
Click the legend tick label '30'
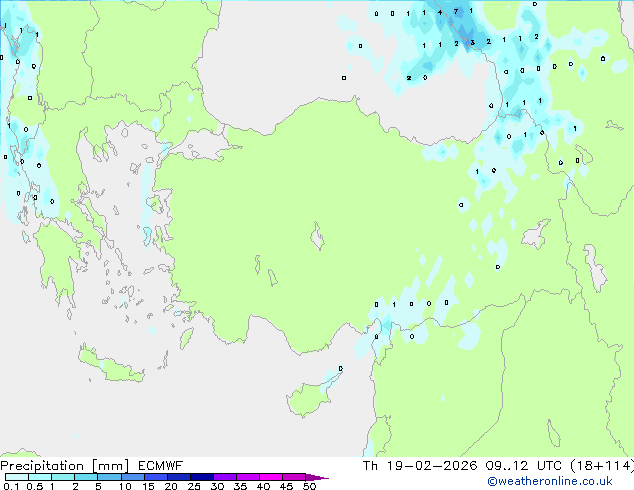[x=217, y=486]
